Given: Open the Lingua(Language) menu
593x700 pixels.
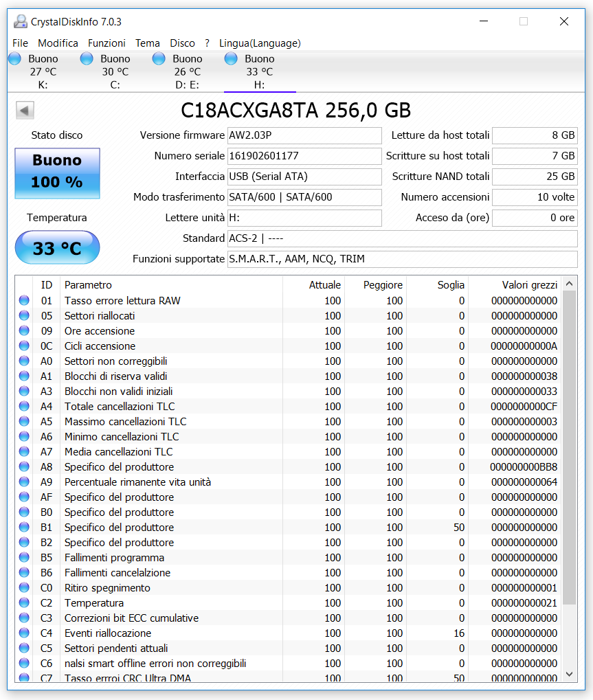Looking at the screenshot, I should [x=260, y=43].
